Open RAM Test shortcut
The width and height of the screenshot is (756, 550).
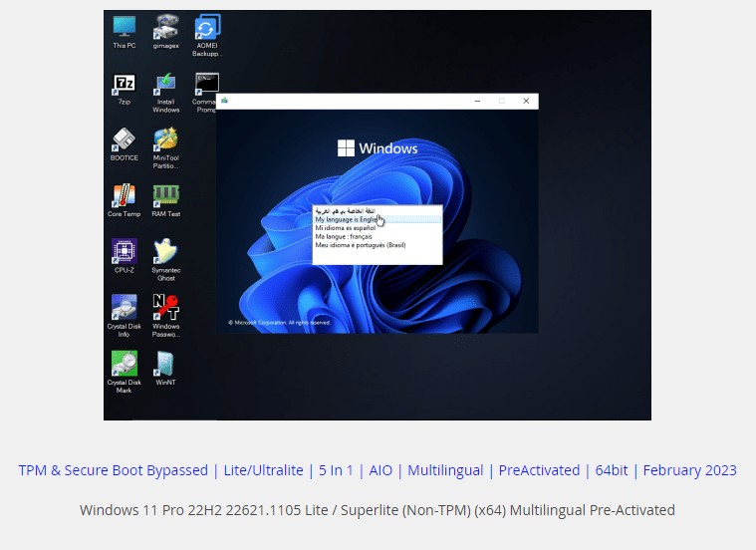tap(166, 200)
